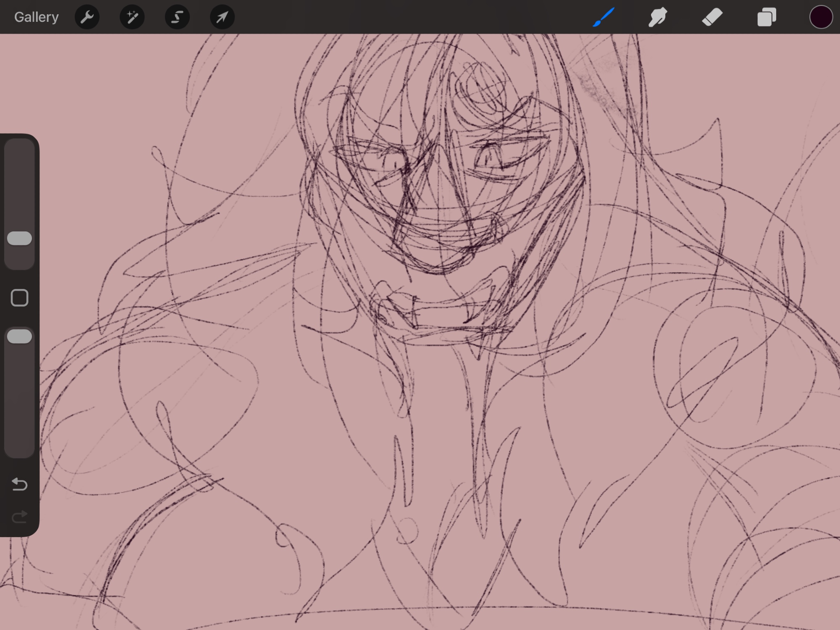Set brush size to maximum at slider top
Screen dimensions: 840x630
(20, 145)
